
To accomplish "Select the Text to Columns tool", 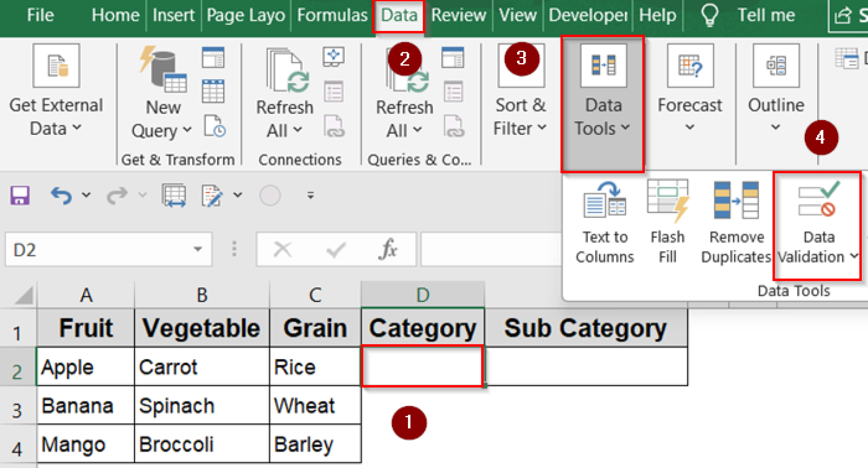I will click(604, 220).
